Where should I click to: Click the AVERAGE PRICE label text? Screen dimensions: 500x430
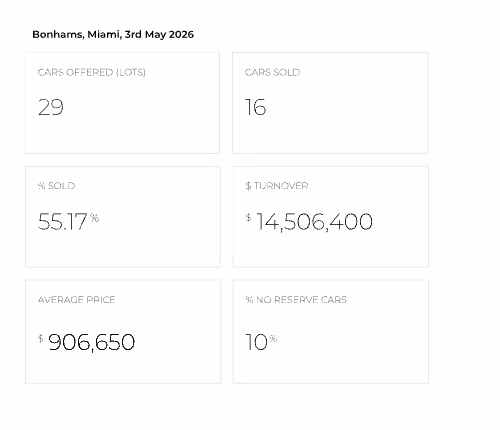pyautogui.click(x=77, y=300)
